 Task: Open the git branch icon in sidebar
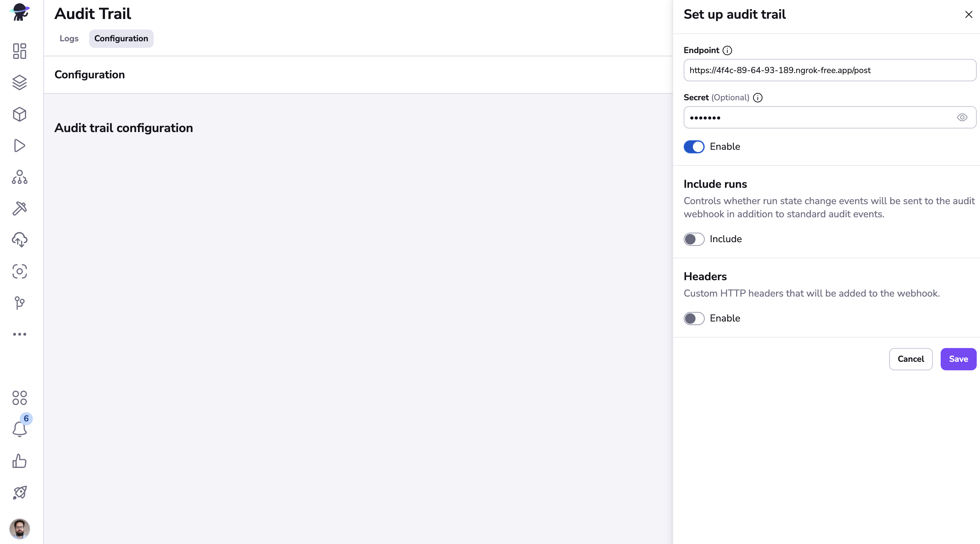click(19, 303)
